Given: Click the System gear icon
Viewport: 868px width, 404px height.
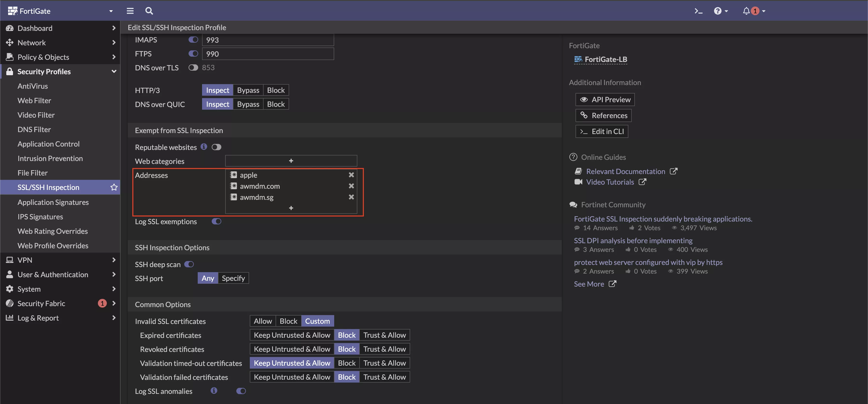Looking at the screenshot, I should 10,289.
